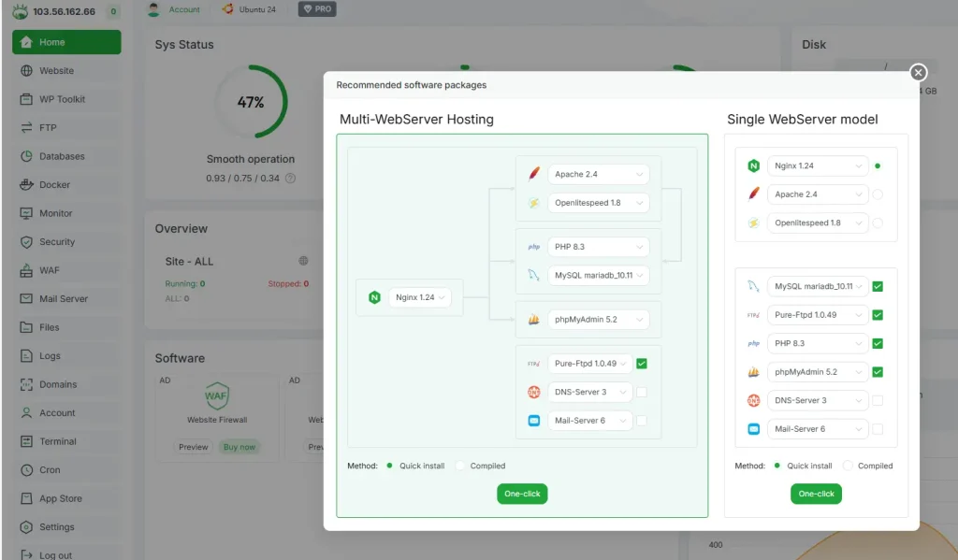Uncheck Pure-Ftpd in Multi-WebServer Hosting

(642, 364)
